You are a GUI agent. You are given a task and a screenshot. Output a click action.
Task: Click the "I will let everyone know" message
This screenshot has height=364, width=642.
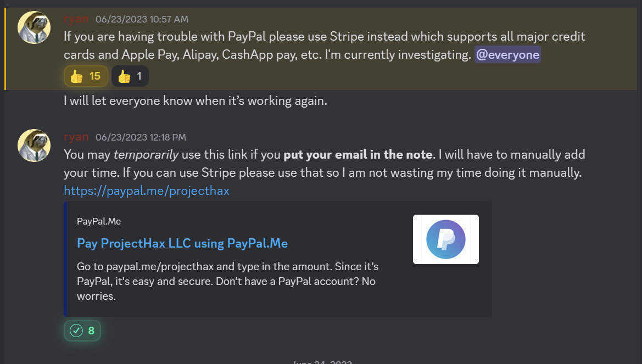tap(196, 101)
